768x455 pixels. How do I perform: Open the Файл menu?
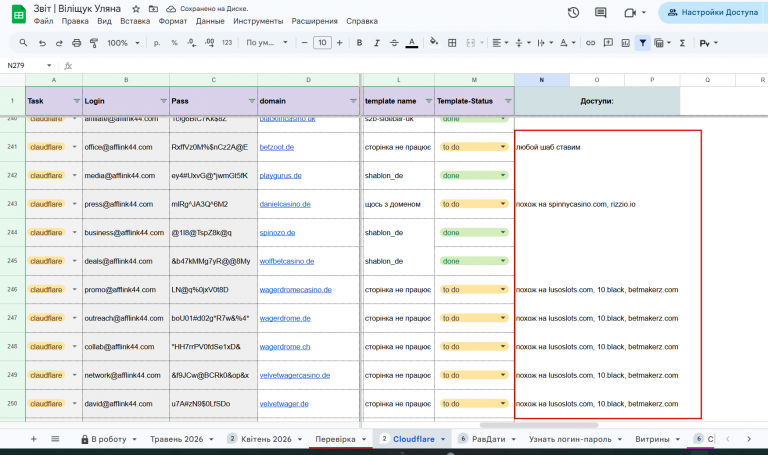pos(43,21)
